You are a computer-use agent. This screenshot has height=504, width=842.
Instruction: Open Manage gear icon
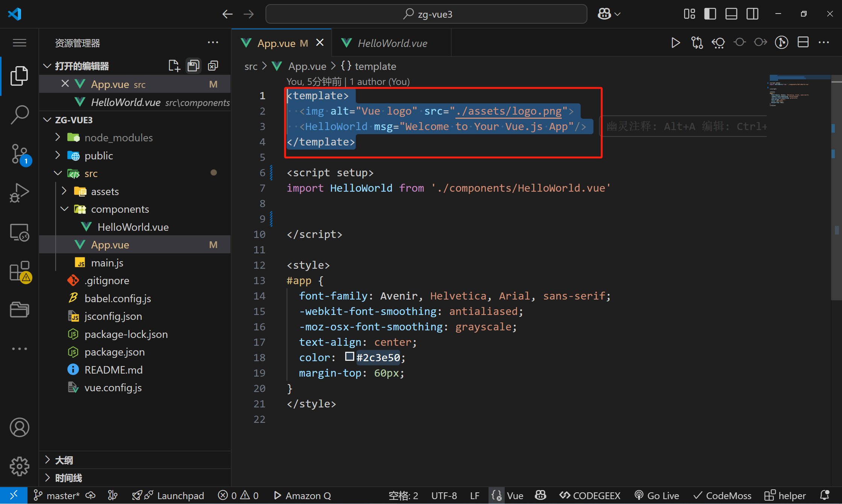(19, 466)
